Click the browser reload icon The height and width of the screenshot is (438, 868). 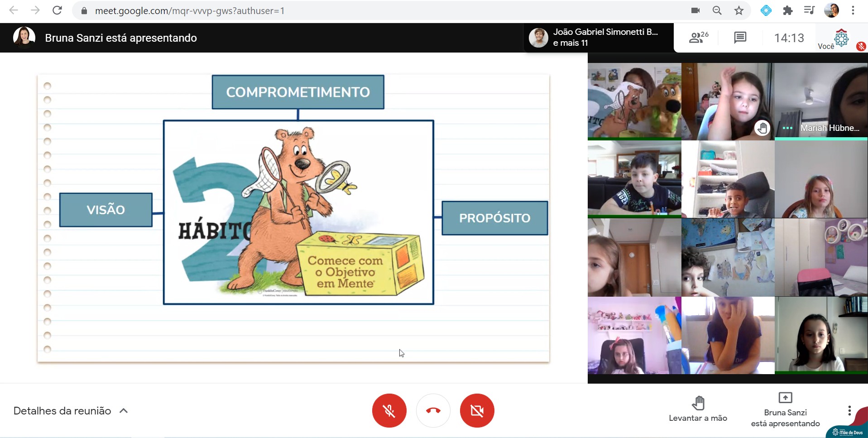(57, 10)
